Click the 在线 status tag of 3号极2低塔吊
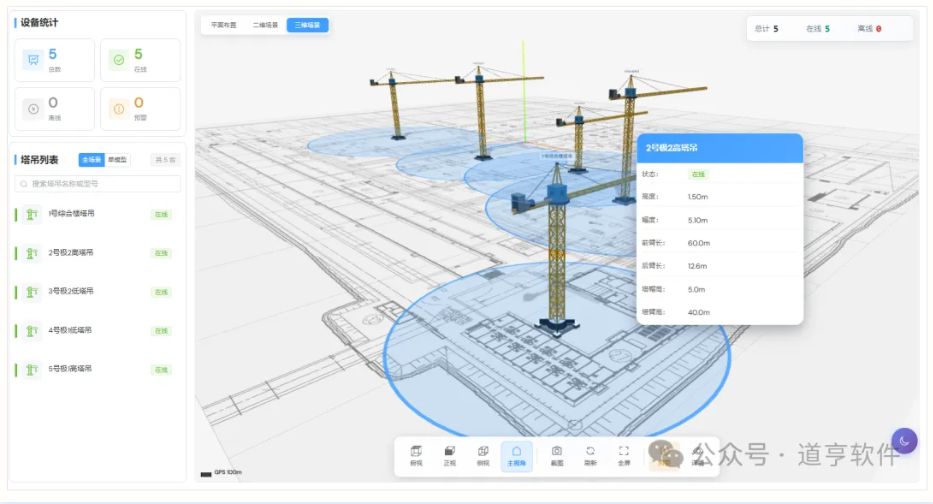933x504 pixels. (x=161, y=292)
